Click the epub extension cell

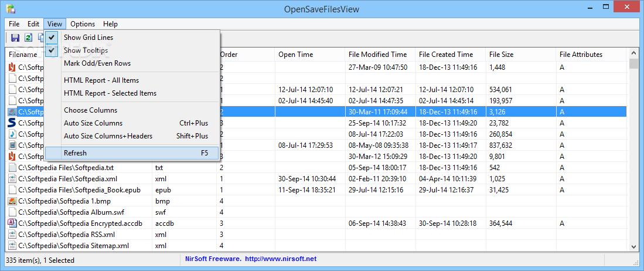163,190
